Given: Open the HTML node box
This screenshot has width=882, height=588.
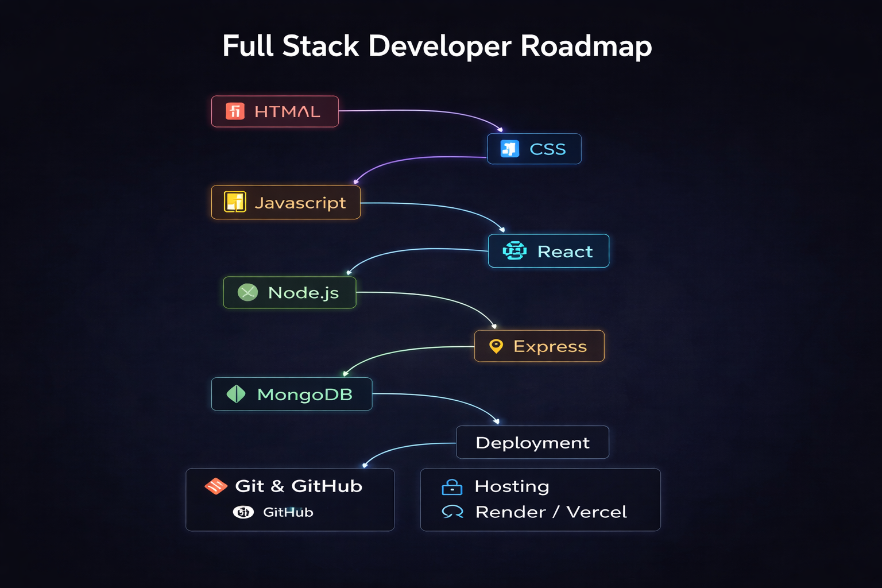Looking at the screenshot, I should tap(274, 111).
